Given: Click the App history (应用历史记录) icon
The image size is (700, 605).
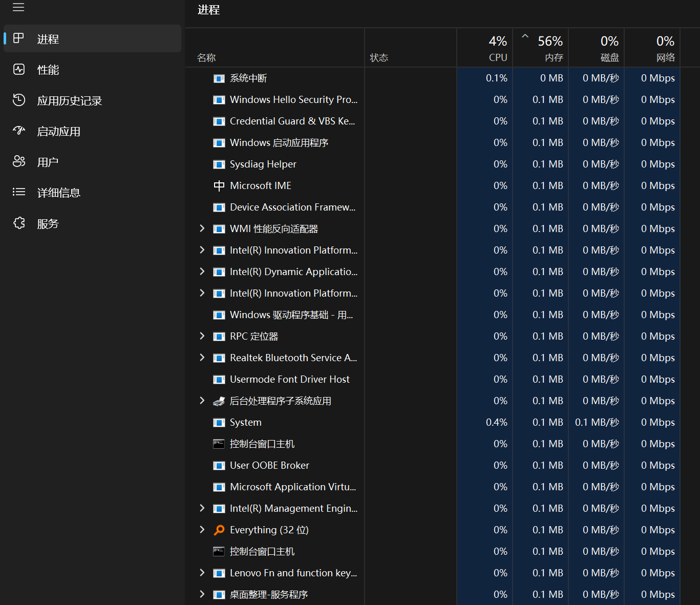Looking at the screenshot, I should click(19, 100).
